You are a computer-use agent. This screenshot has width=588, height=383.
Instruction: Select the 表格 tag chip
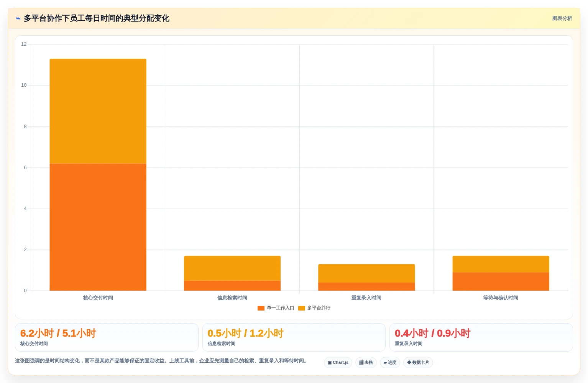click(366, 362)
